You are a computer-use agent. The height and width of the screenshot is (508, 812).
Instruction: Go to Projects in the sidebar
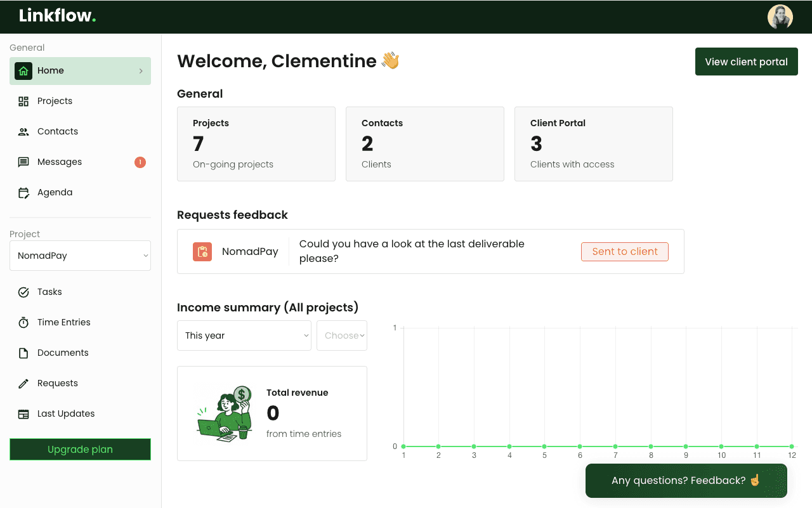pyautogui.click(x=80, y=101)
